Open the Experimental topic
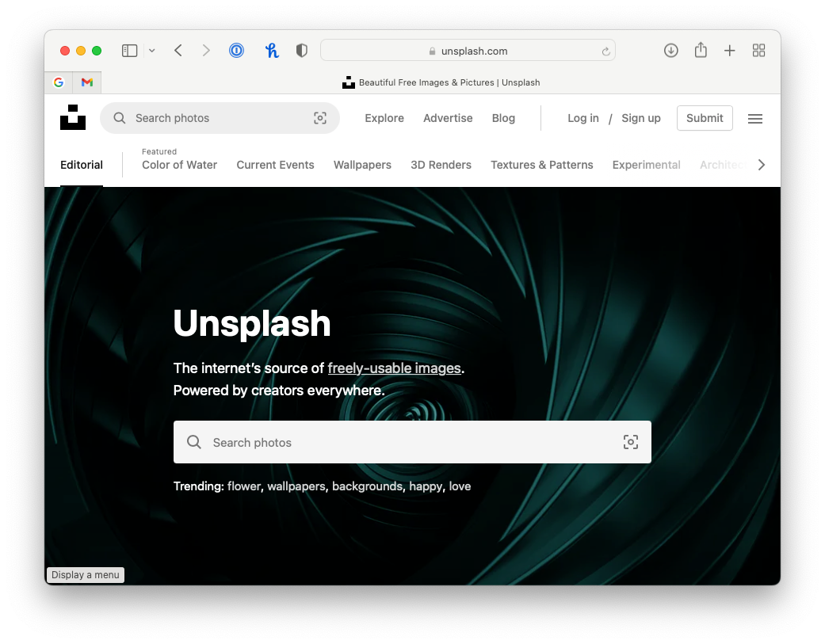This screenshot has width=825, height=644. click(646, 165)
